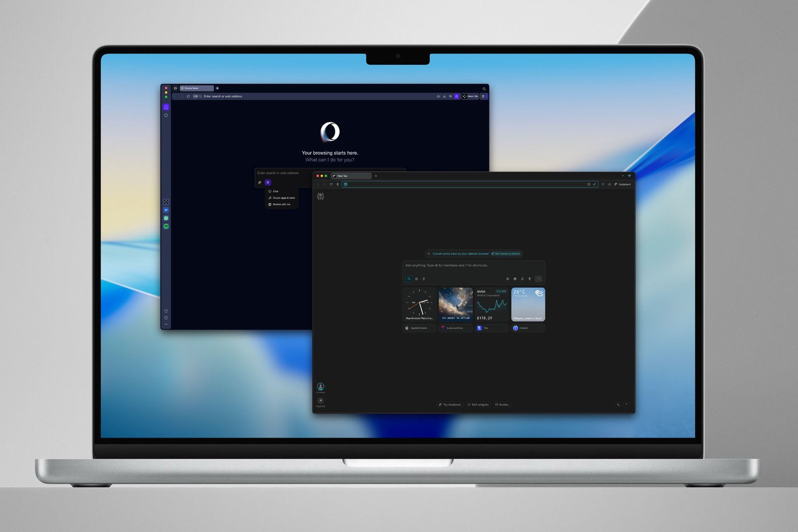Open WhatsApp from Opera sidebar
The height and width of the screenshot is (532, 798).
point(166,218)
